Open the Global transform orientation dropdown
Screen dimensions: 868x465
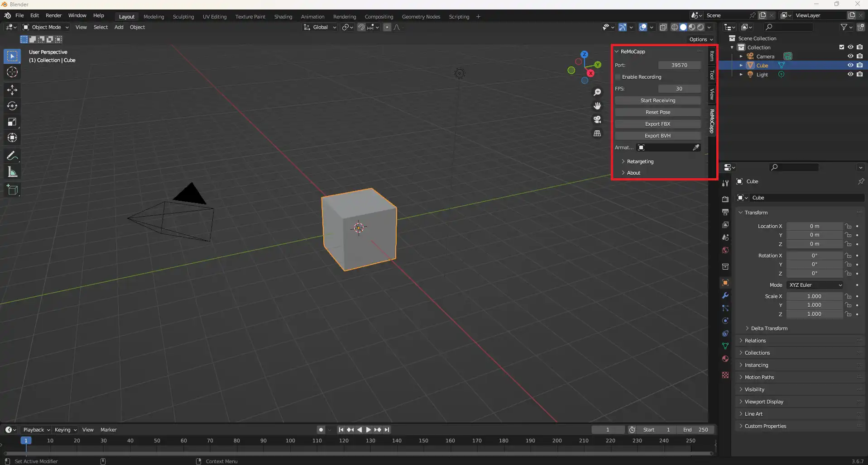pyautogui.click(x=320, y=27)
